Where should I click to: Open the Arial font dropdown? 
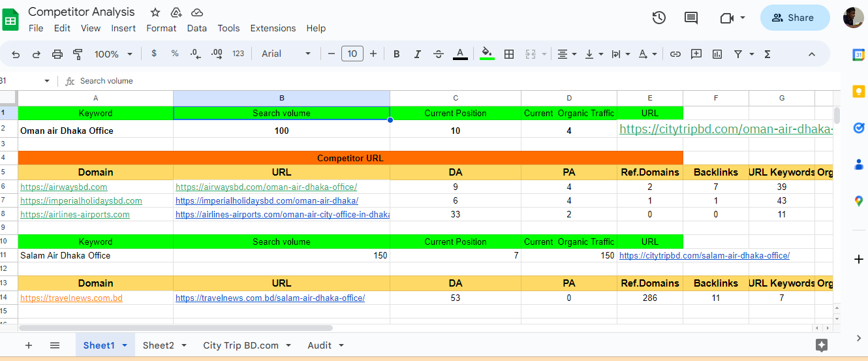click(287, 54)
